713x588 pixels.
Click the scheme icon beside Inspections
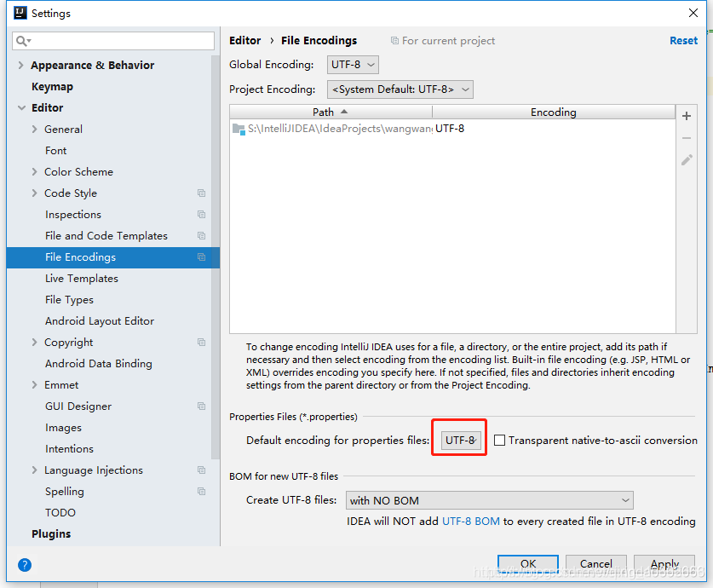pos(201,214)
